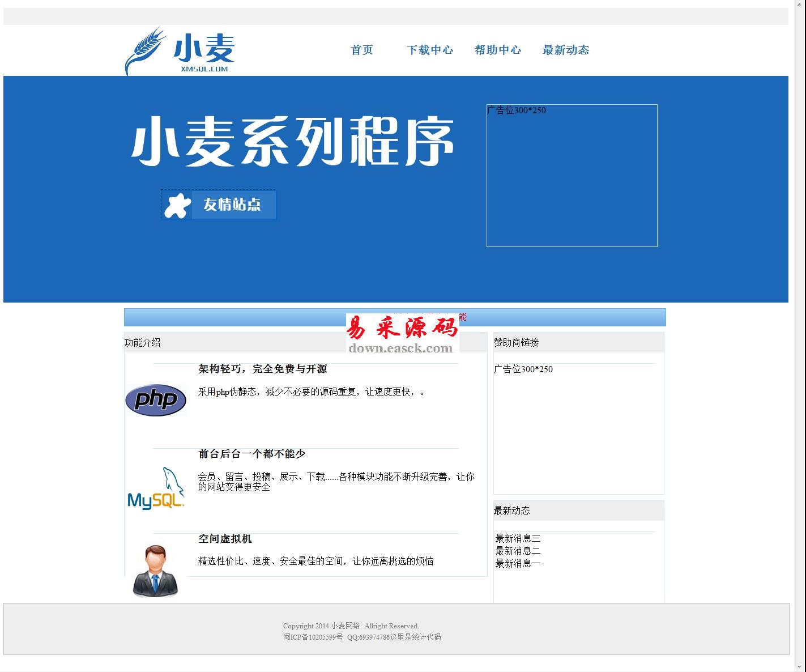The image size is (806, 672).
Task: Click the 广告位300*250 text in the blue banner
Action: point(517,110)
